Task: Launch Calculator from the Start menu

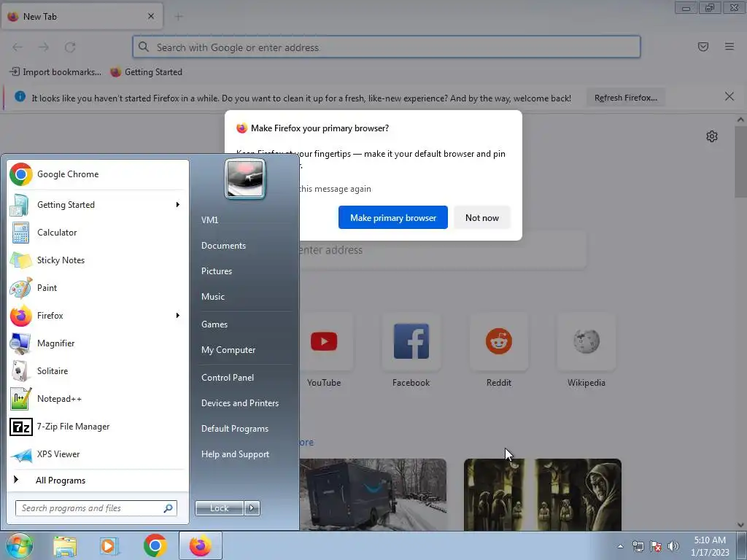Action: coord(97,233)
